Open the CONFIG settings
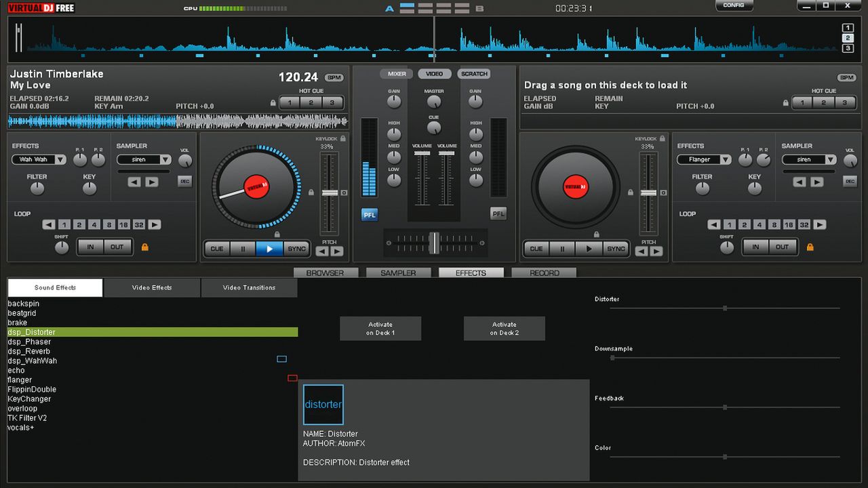868x488 pixels. (x=734, y=5)
